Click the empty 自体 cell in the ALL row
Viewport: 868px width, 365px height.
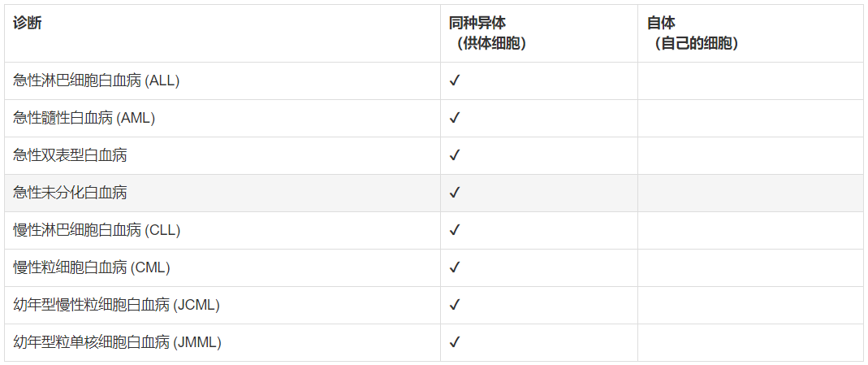point(749,80)
